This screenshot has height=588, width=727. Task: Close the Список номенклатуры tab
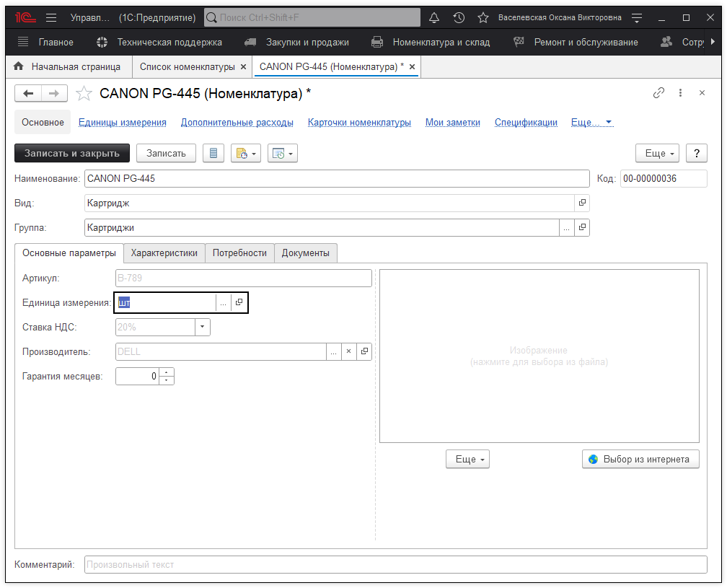[x=243, y=67]
